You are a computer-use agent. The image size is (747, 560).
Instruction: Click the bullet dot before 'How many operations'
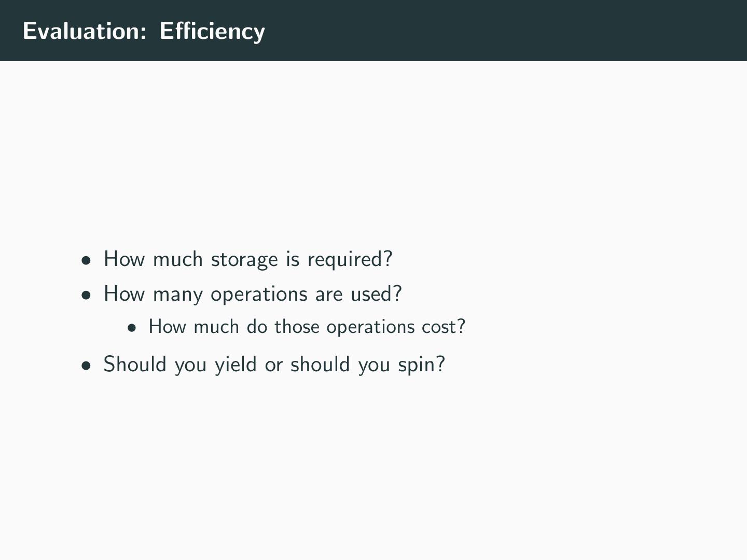[x=86, y=295]
